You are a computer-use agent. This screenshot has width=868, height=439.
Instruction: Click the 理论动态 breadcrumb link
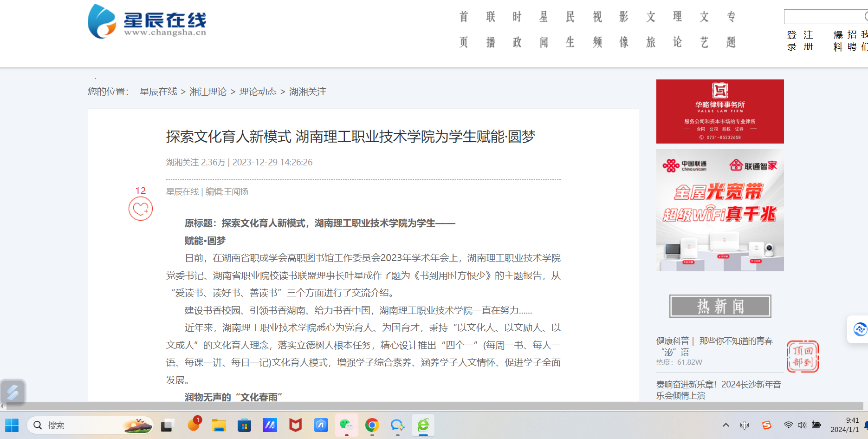coord(258,92)
